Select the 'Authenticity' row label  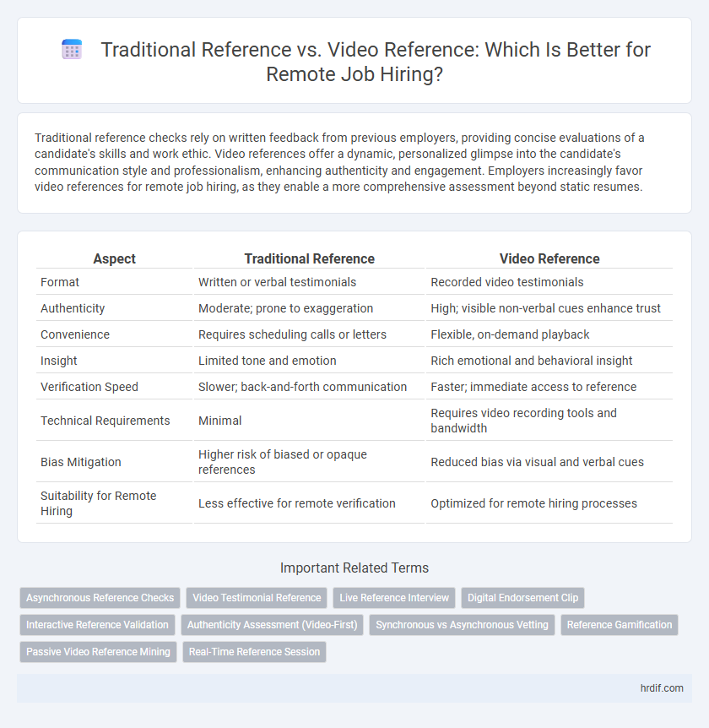click(73, 307)
